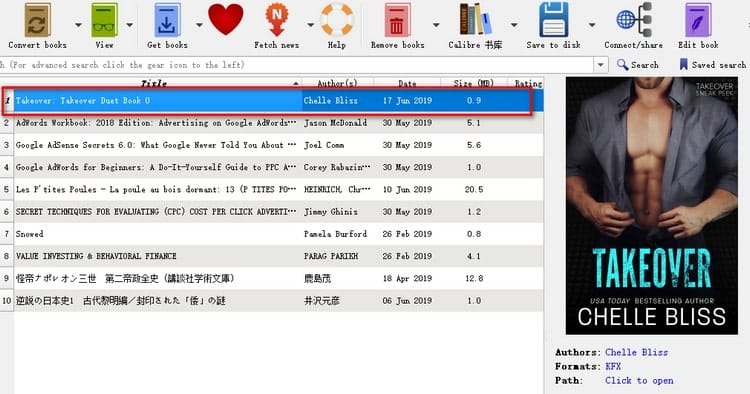Click the 'Click to open' path link
The height and width of the screenshot is (394, 750).
click(639, 381)
